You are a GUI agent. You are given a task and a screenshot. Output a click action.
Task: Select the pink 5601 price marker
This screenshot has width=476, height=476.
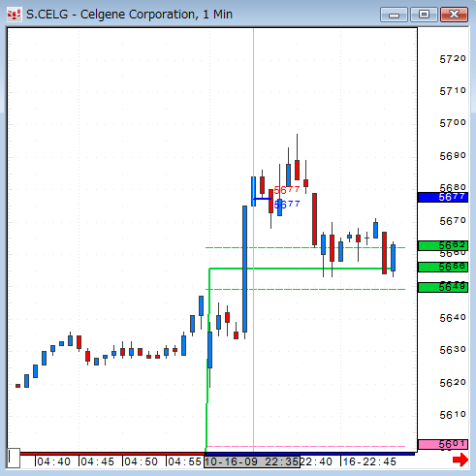coord(443,445)
